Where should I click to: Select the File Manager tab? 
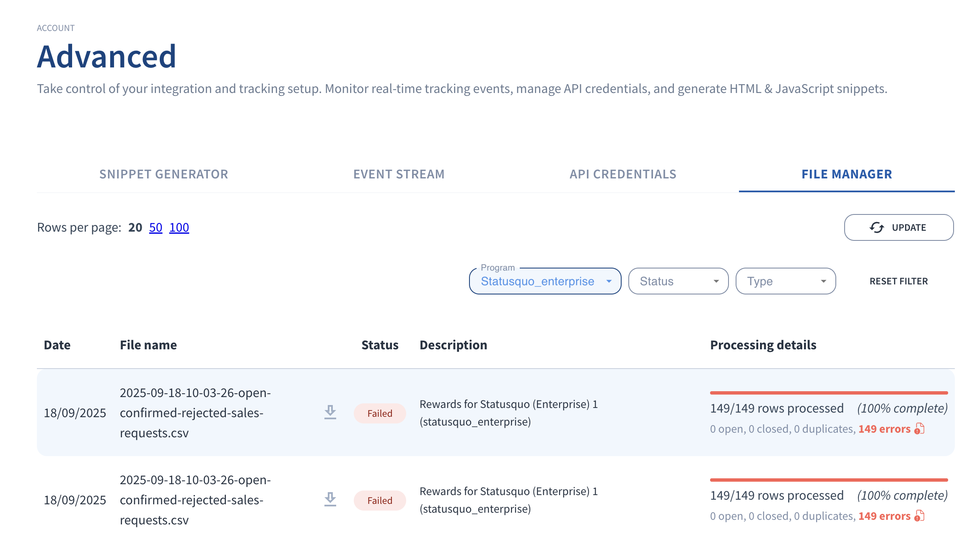click(x=847, y=174)
